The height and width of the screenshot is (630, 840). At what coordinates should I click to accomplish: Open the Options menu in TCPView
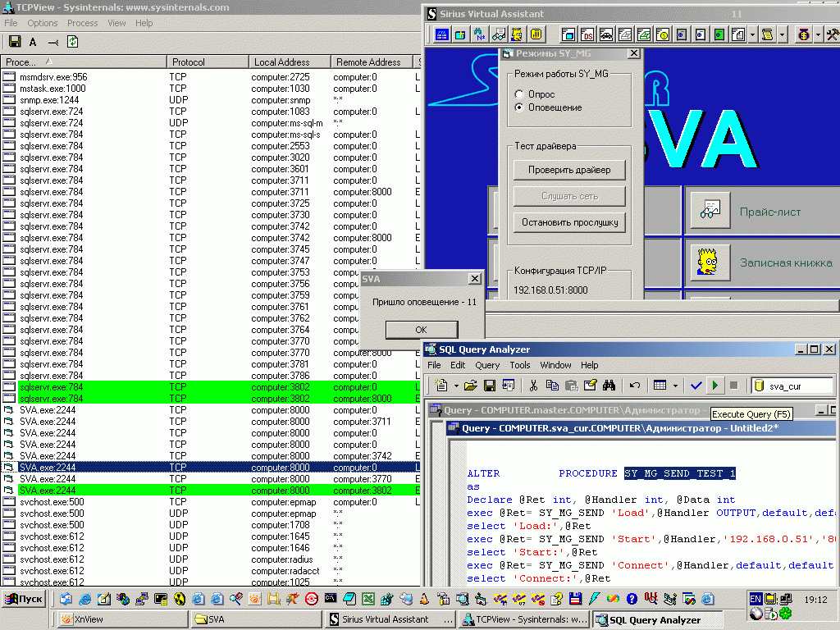coord(43,23)
